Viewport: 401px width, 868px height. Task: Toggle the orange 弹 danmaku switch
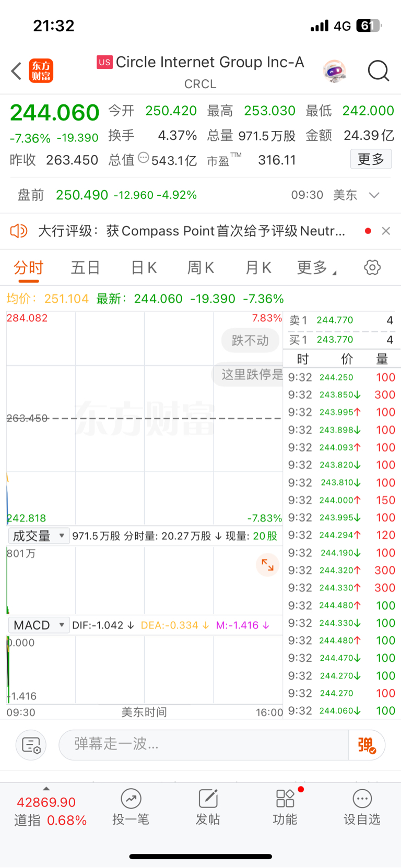(367, 745)
